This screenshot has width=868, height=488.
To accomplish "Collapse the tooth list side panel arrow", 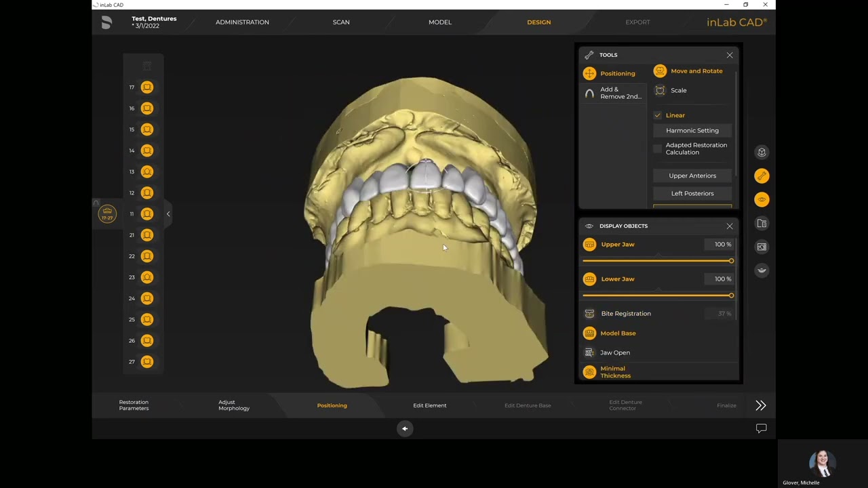I will click(168, 214).
